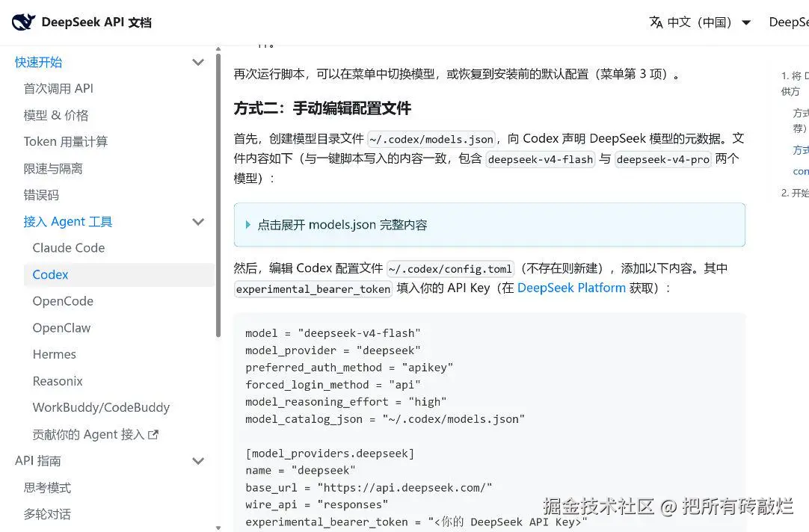Open 错误码 page

pos(41,195)
